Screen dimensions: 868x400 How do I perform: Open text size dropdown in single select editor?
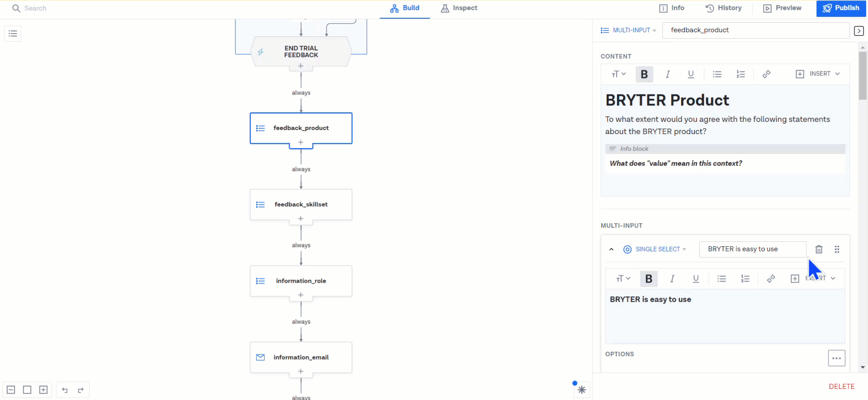[x=623, y=279]
